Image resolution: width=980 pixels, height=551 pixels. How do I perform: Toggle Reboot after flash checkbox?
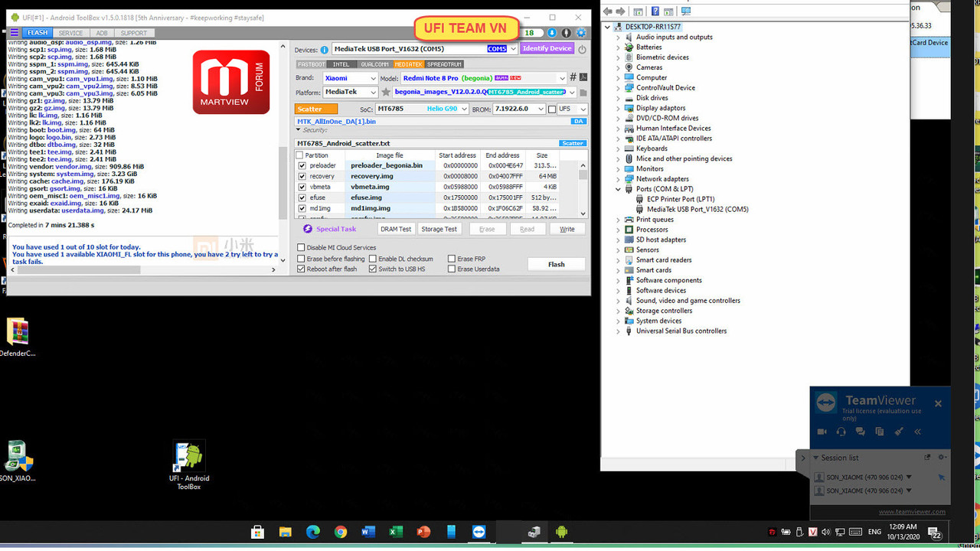pyautogui.click(x=301, y=269)
